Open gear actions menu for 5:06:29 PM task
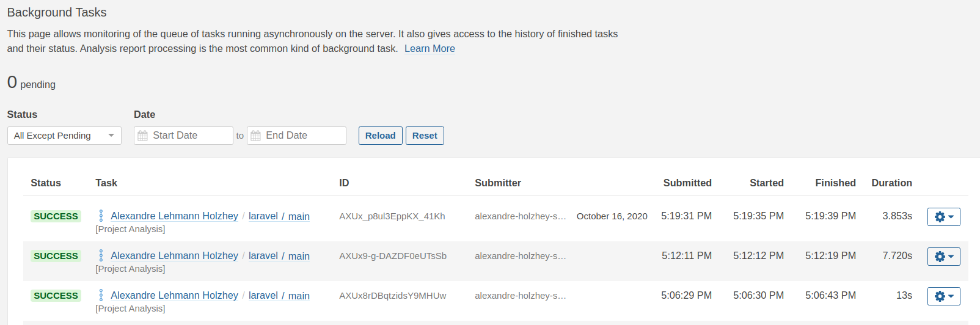Image resolution: width=980 pixels, height=325 pixels. click(x=943, y=296)
